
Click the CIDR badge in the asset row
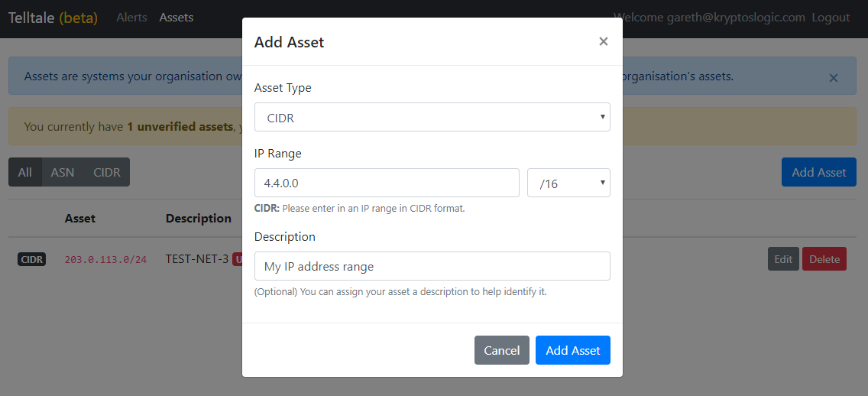[31, 258]
